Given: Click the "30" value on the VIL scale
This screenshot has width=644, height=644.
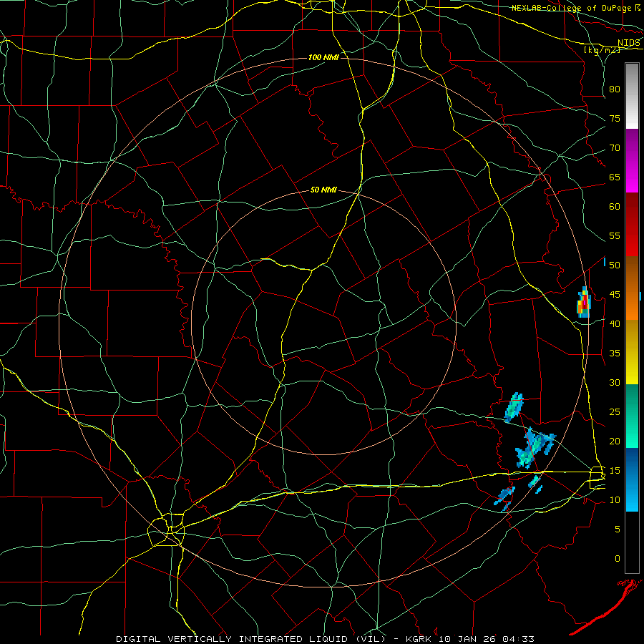Looking at the screenshot, I should click(x=615, y=383).
